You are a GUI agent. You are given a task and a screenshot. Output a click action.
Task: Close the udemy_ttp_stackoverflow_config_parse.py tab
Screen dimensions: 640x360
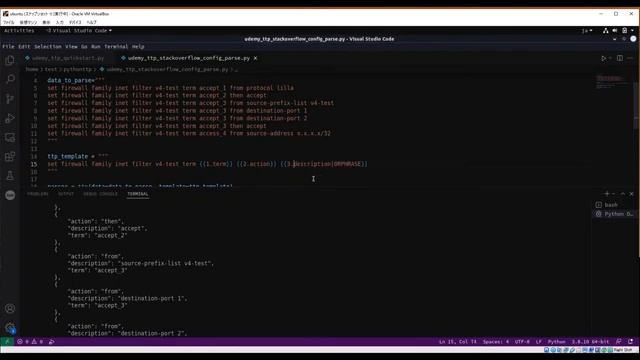[x=256, y=58]
